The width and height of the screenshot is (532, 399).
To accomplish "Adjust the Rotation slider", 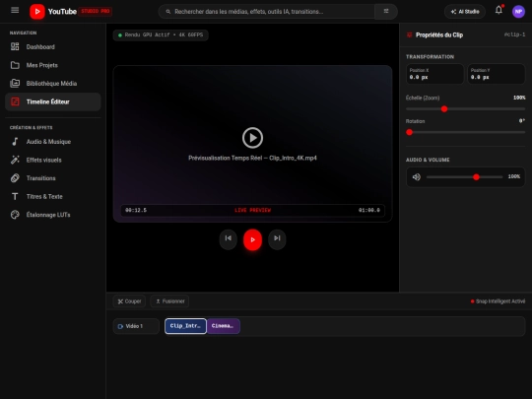I will (x=465, y=132).
